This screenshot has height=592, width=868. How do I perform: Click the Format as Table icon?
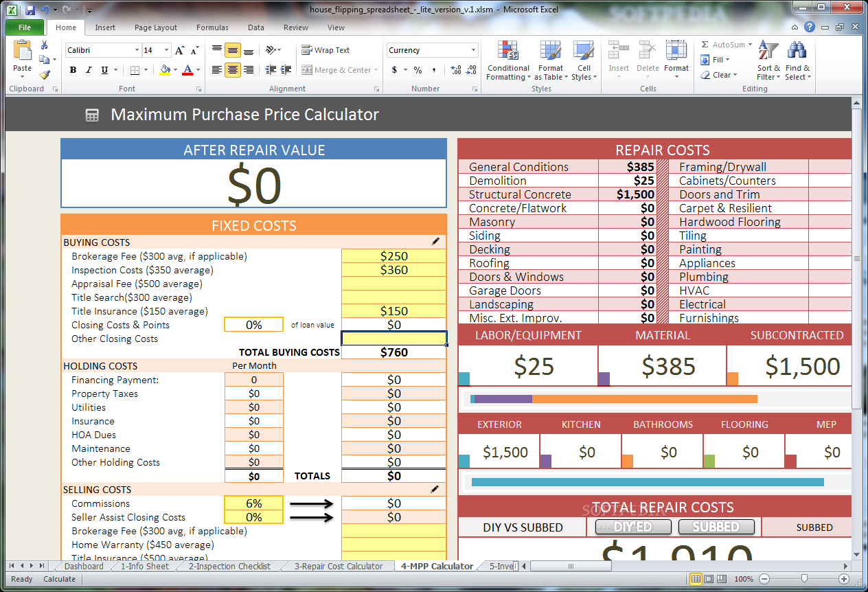click(x=550, y=52)
